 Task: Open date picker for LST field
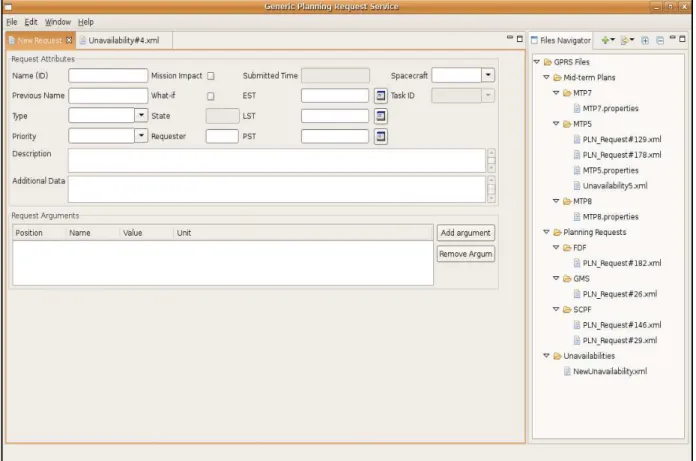(380, 116)
